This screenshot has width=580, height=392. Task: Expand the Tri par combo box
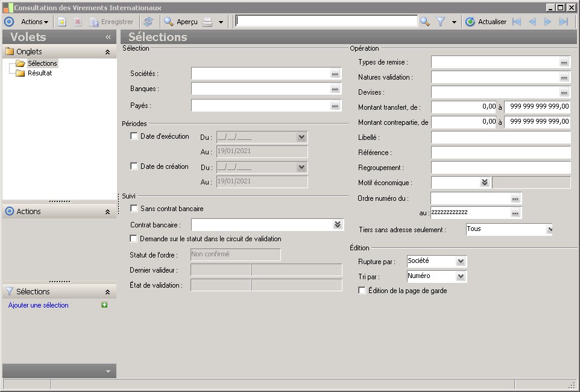461,277
